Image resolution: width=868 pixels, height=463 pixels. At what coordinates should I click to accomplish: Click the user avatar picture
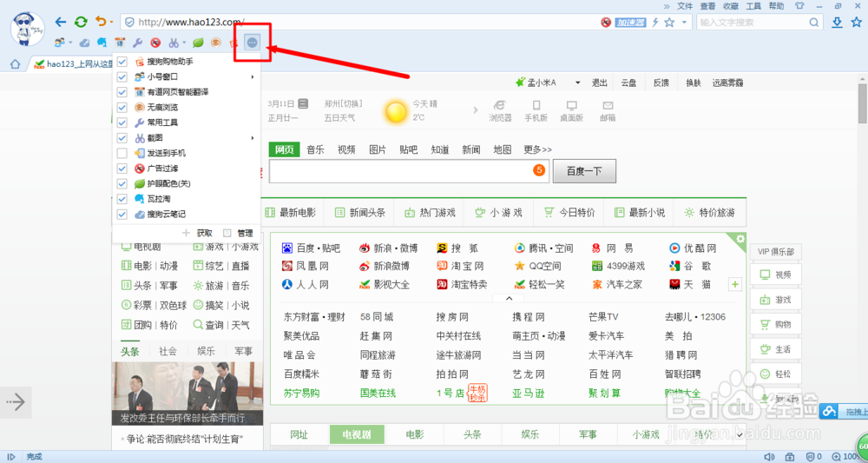tap(28, 30)
